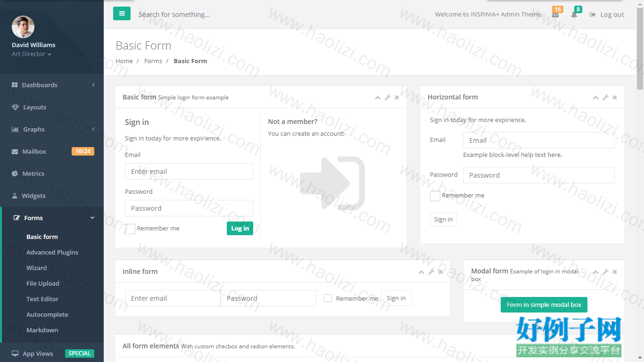Screen dimensions: 644x362
Task: Focus Enter email field in Basic form
Action: (189, 172)
